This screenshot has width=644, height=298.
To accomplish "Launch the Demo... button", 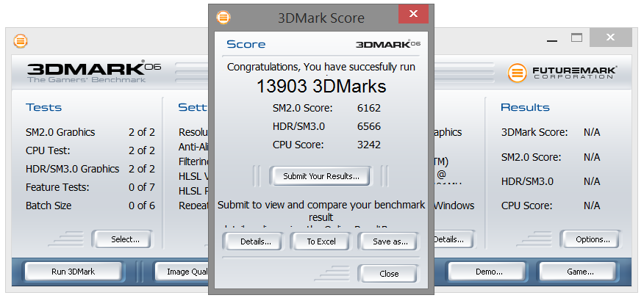I will 489,272.
